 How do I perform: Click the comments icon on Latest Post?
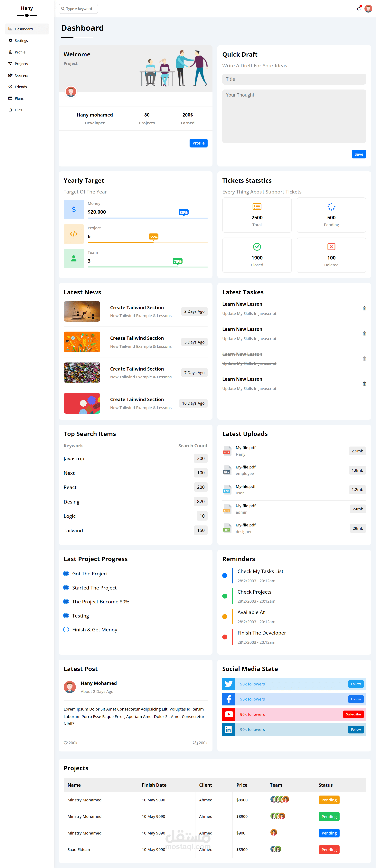pyautogui.click(x=195, y=743)
